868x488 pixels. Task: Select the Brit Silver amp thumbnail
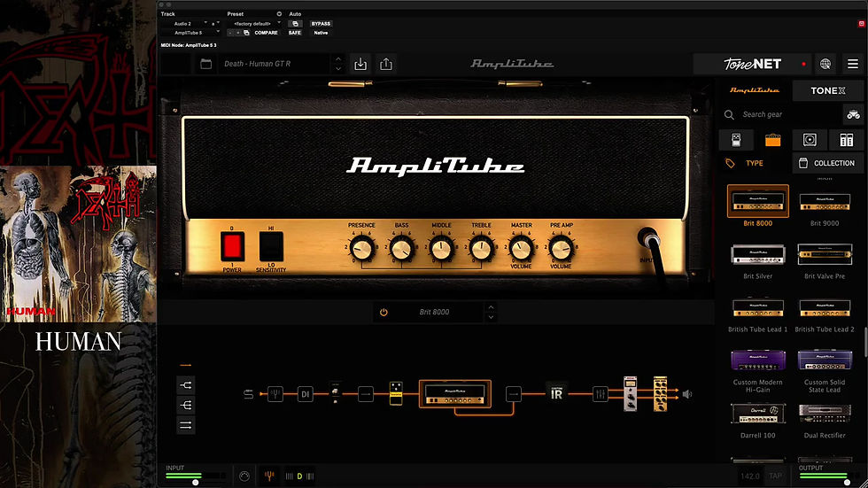pos(758,254)
